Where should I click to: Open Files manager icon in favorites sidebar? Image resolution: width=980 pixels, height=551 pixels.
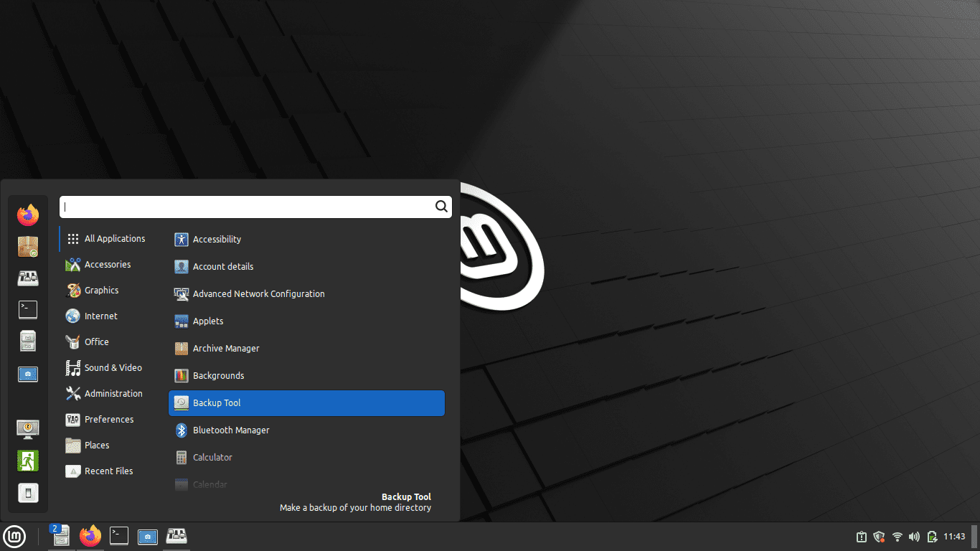click(x=28, y=341)
